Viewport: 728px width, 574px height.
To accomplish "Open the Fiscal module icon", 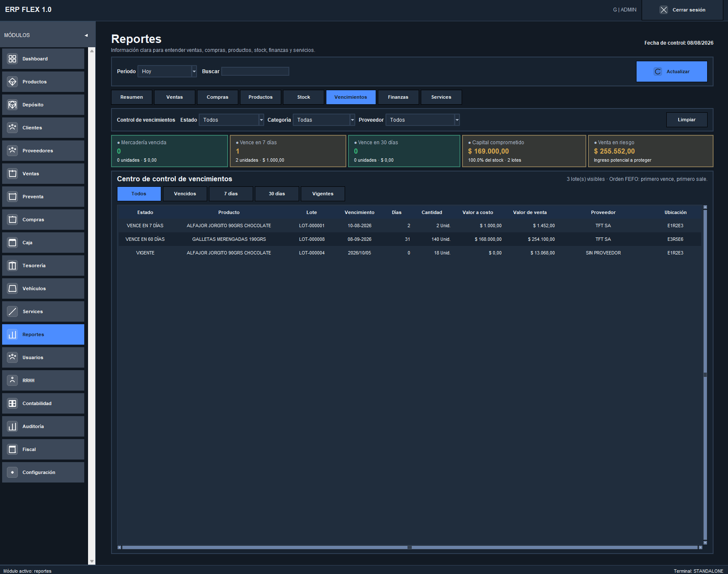I will click(x=12, y=449).
